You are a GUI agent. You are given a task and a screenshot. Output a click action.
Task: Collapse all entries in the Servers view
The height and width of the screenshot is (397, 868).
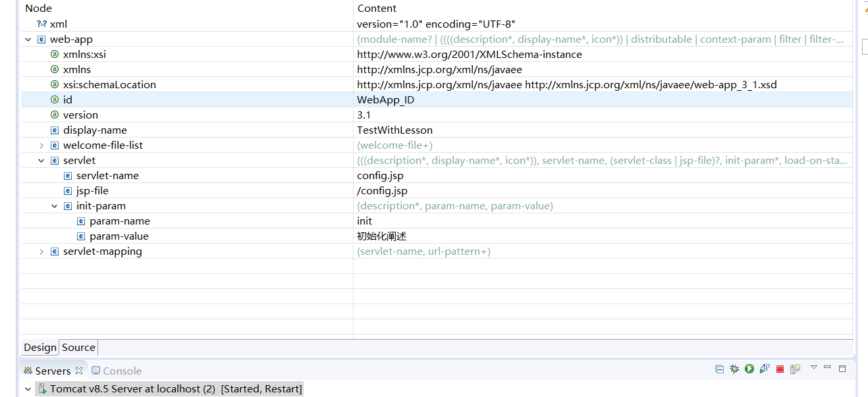(x=720, y=369)
